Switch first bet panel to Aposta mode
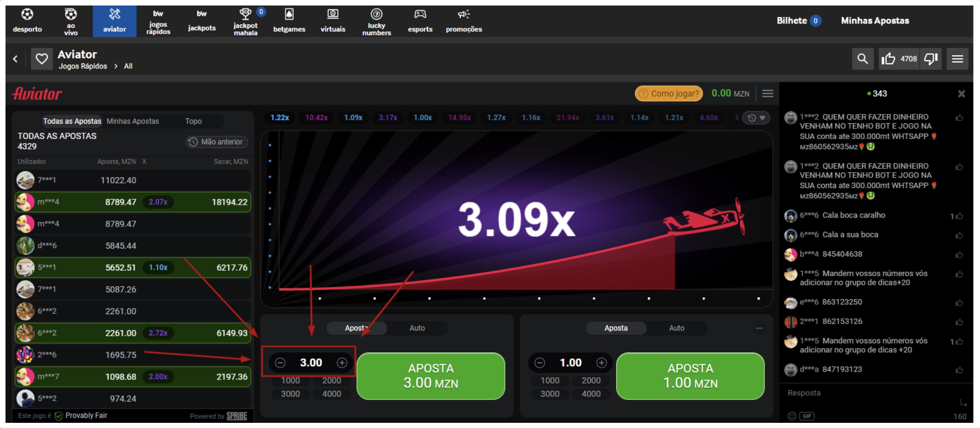980x428 pixels. click(356, 328)
